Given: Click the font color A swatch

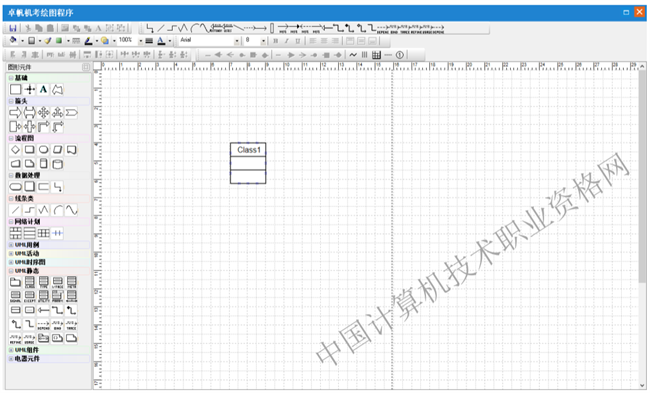Looking at the screenshot, I should [161, 41].
